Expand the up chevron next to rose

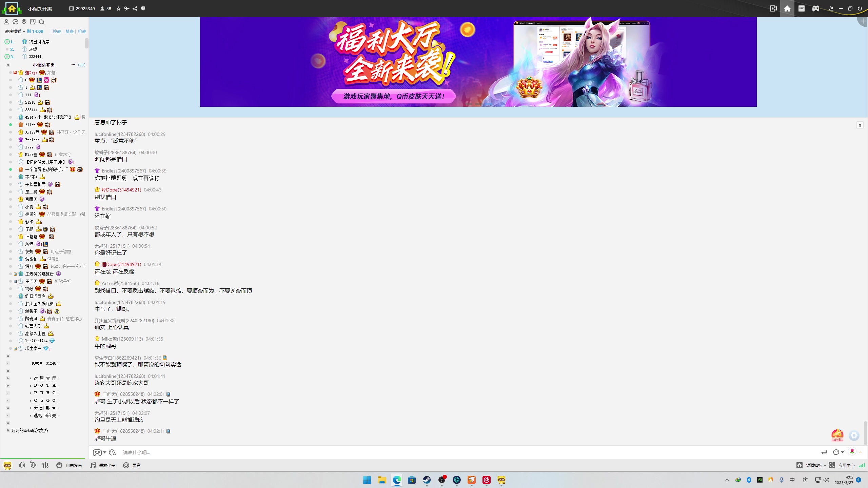click(860, 452)
